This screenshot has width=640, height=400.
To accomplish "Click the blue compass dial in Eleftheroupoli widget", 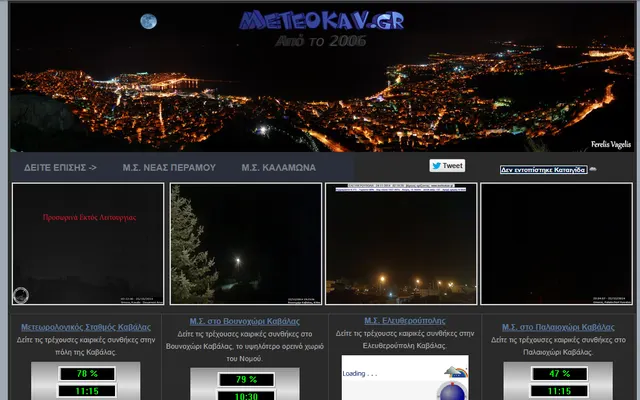I will (452, 391).
